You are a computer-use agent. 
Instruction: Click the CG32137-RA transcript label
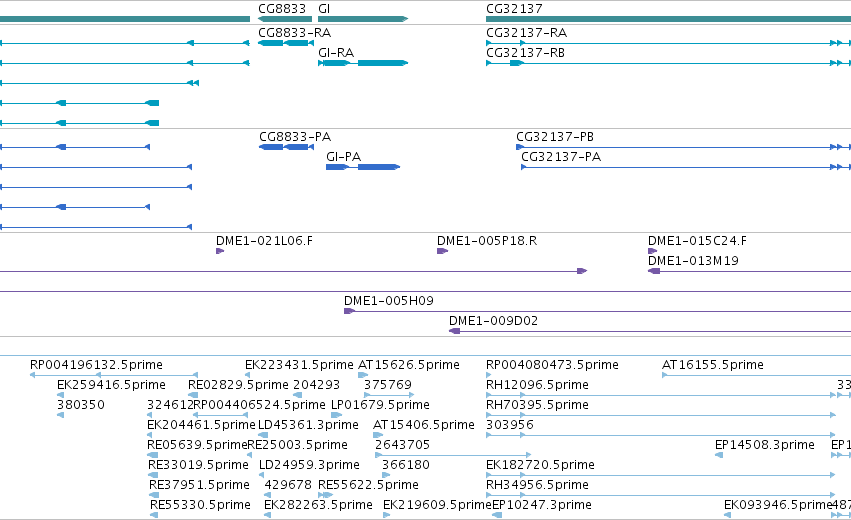coord(526,33)
